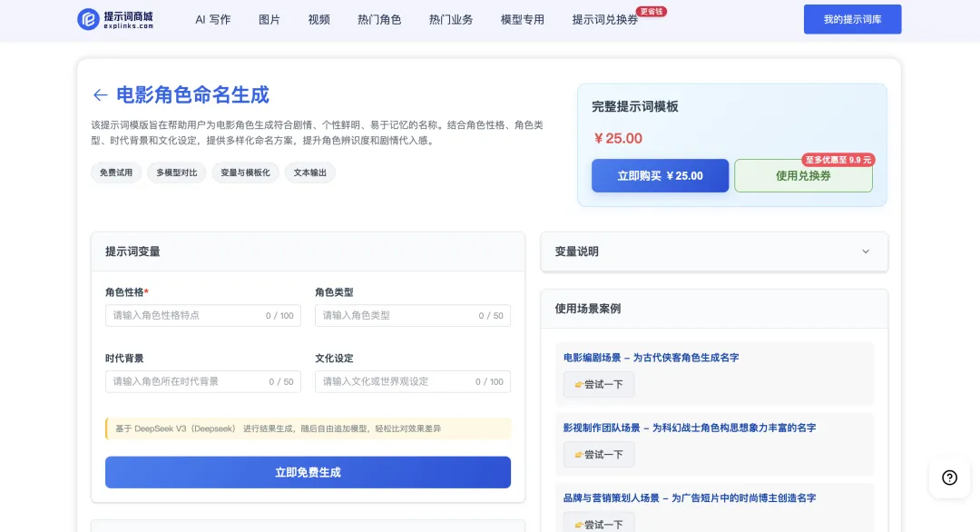Click 尝试一下 under 影视制作团队场景
This screenshot has height=532, width=980.
tap(599, 455)
